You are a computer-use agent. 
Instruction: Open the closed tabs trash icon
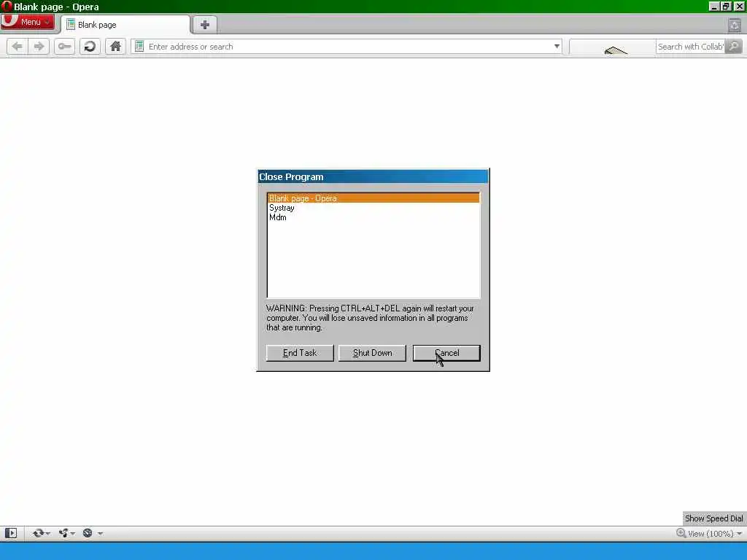coord(734,25)
